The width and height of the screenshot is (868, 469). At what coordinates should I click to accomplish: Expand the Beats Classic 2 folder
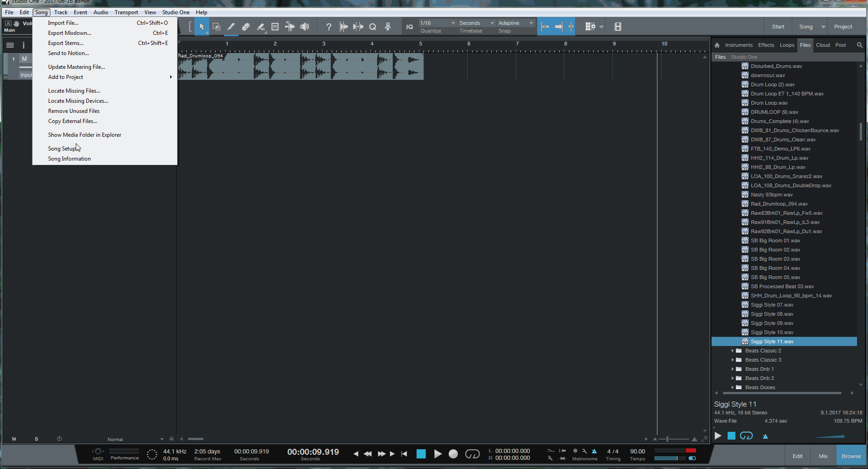732,351
